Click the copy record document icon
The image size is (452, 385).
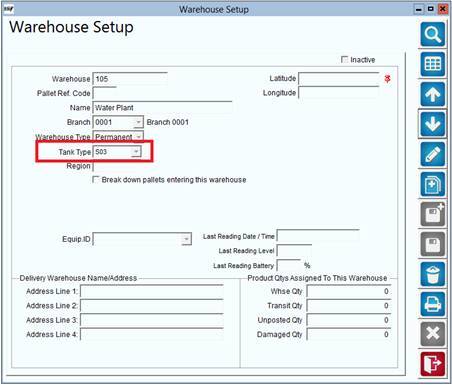click(x=433, y=184)
